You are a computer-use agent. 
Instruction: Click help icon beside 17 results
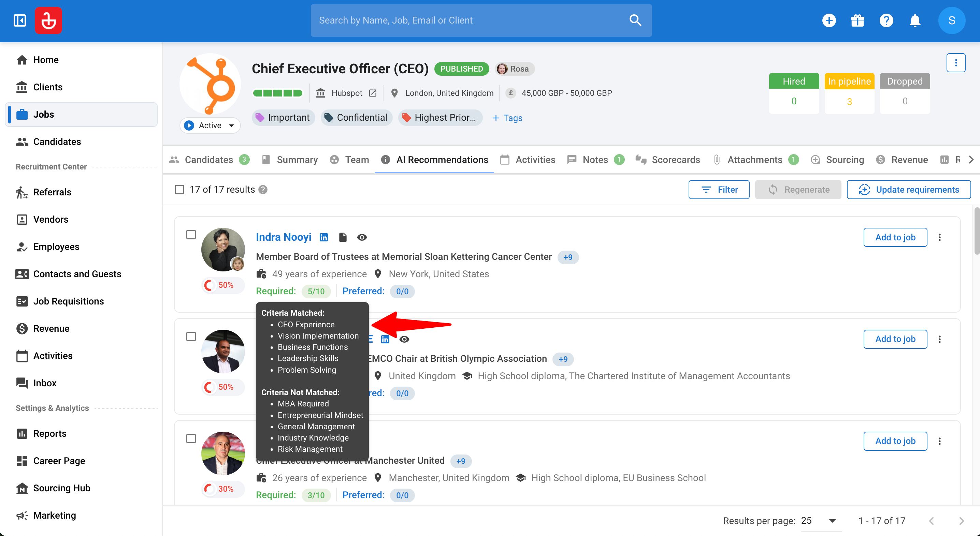(x=263, y=190)
